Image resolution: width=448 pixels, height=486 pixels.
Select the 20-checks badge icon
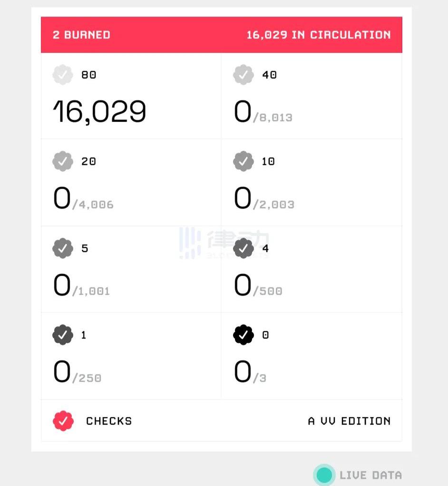point(62,161)
